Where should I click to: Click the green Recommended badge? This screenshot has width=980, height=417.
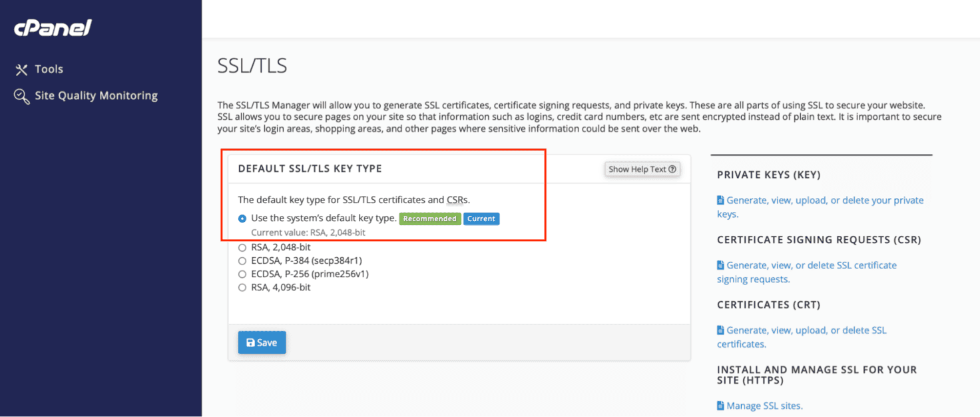[x=430, y=218]
